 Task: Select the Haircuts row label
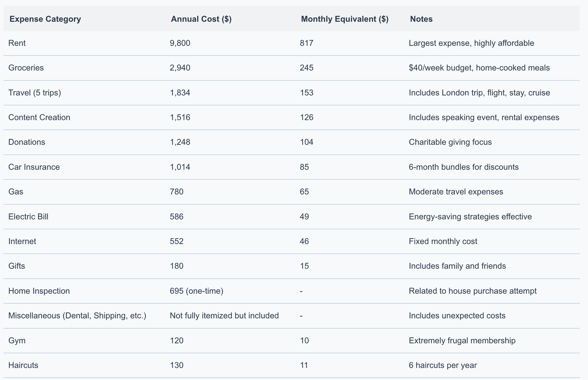point(23,366)
